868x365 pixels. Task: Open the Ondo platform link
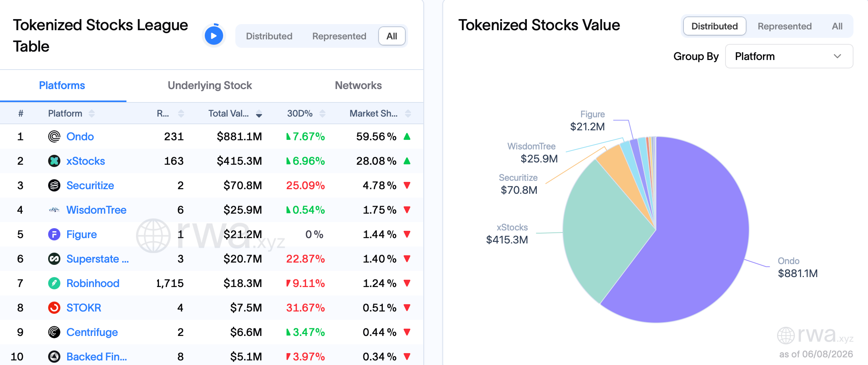point(80,136)
